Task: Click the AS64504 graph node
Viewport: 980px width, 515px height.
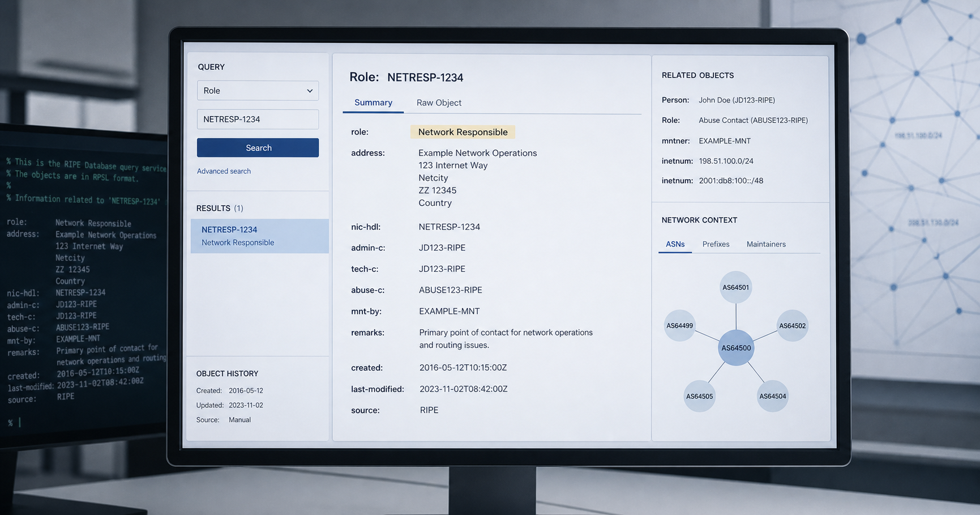Action: coord(772,396)
